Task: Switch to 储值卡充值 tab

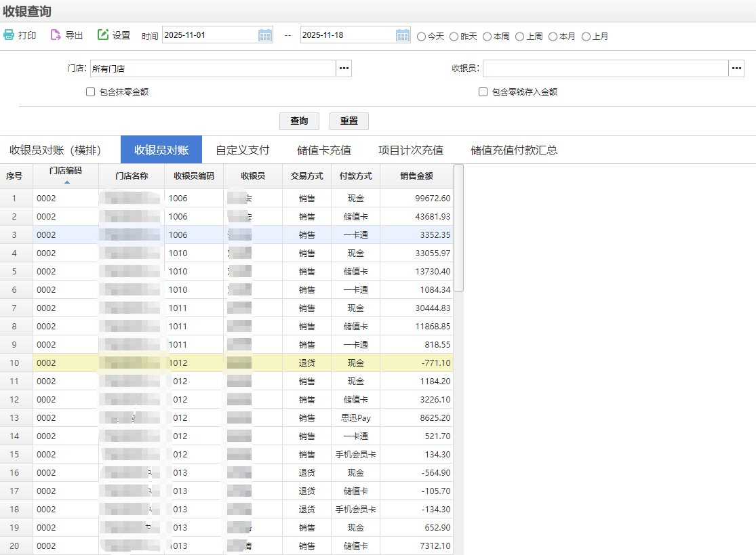Action: click(x=324, y=150)
